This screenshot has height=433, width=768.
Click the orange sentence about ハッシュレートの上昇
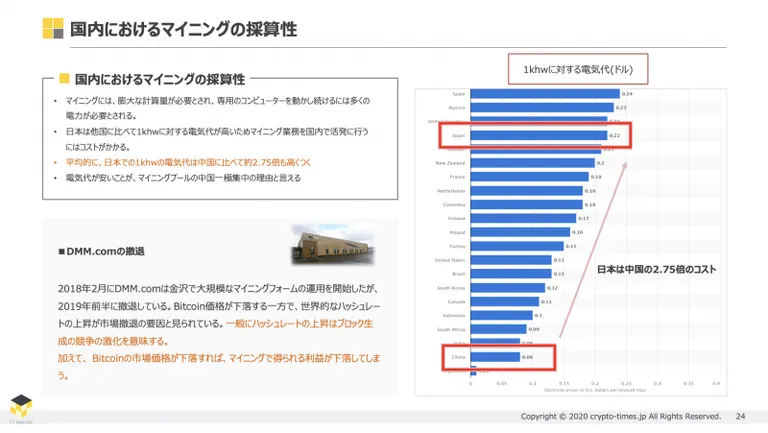pos(216,332)
